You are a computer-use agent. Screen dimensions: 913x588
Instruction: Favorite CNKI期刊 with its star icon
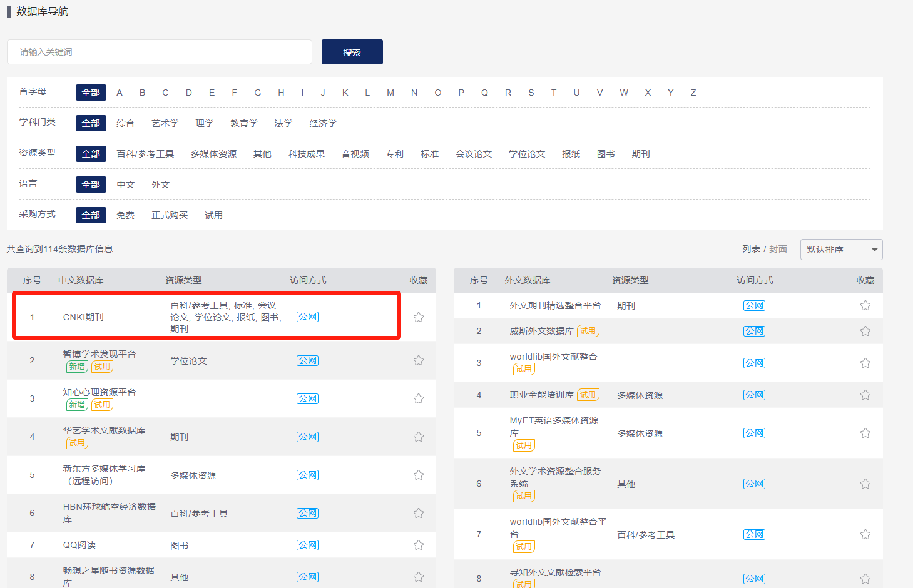pos(419,317)
